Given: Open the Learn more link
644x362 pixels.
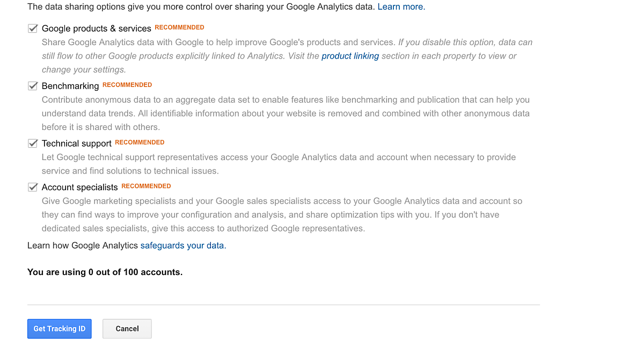Looking at the screenshot, I should point(401,7).
